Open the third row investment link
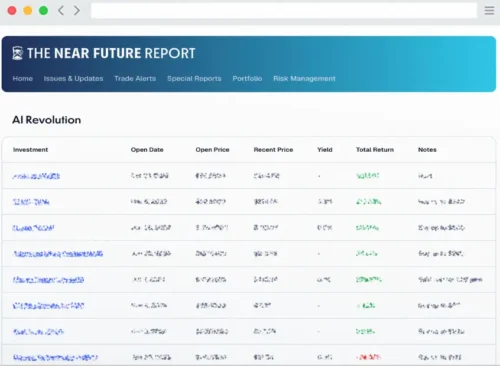The image size is (500, 366). tap(33, 228)
